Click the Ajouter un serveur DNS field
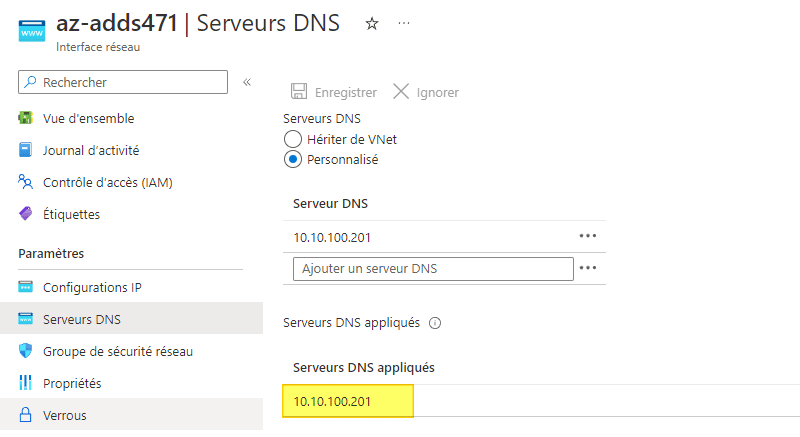The width and height of the screenshot is (800, 437). (x=433, y=268)
